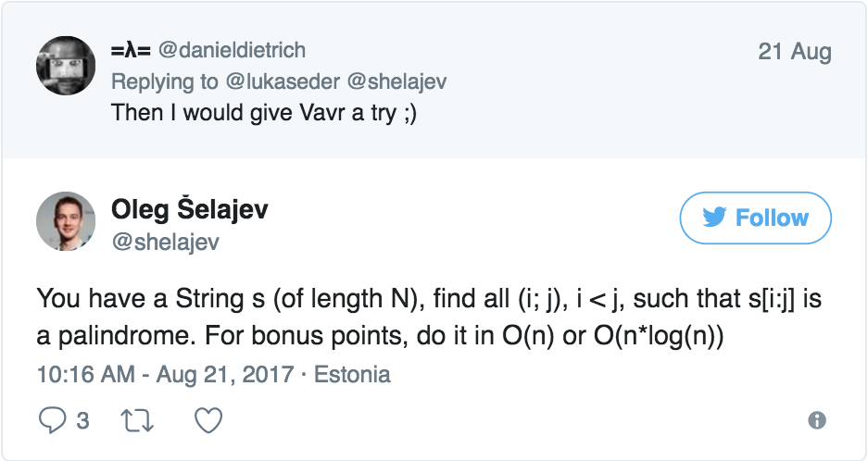The height and width of the screenshot is (461, 868).
Task: Open the 21 Aug reply date link
Action: point(794,51)
